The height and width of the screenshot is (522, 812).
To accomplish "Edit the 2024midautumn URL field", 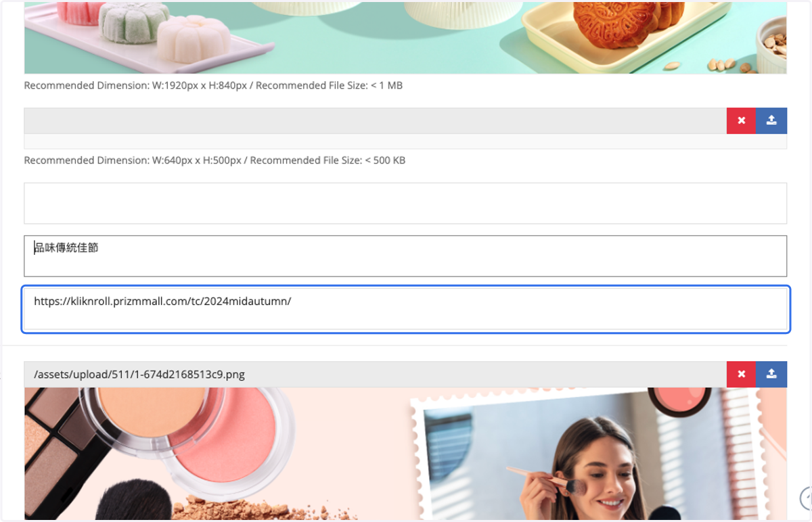I will (405, 310).
